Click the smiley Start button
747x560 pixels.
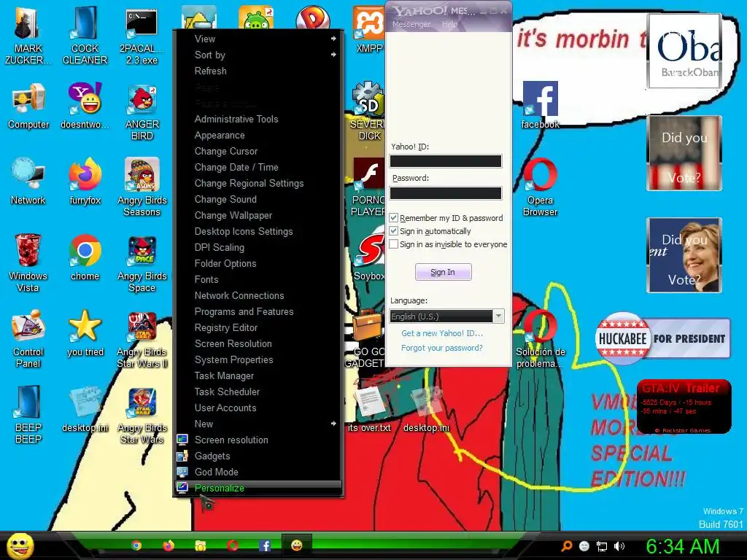pyautogui.click(x=20, y=545)
